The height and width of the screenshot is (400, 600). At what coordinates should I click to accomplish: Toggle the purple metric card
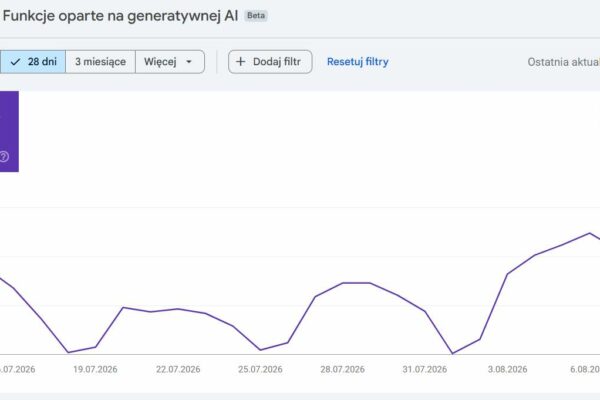point(9,131)
